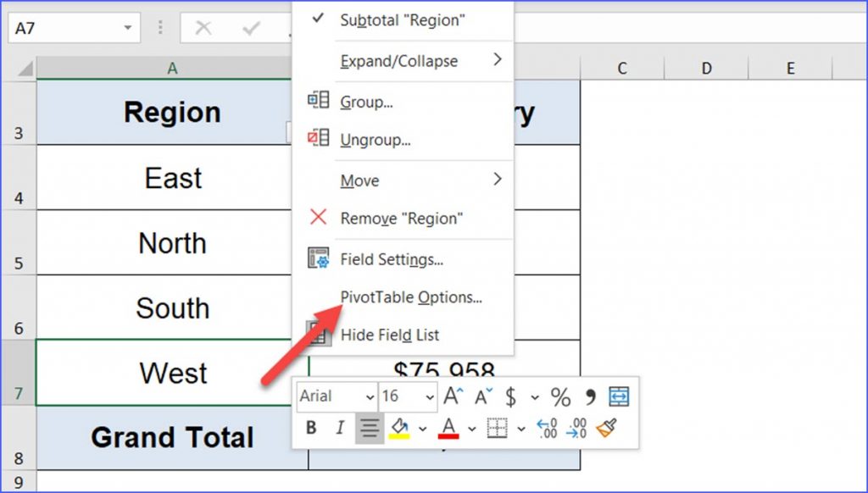This screenshot has height=493, width=868.
Task: Toggle Italic formatting on mini toolbar
Action: click(340, 427)
